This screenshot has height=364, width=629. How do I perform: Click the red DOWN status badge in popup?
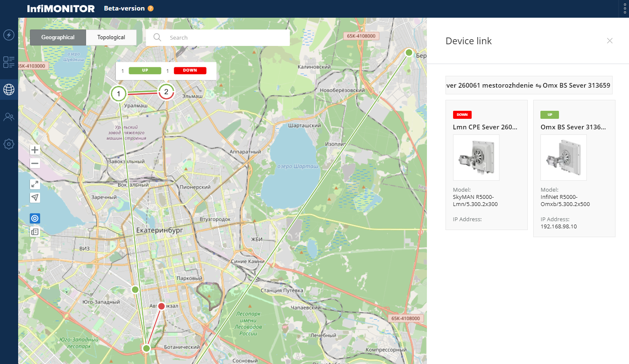(x=190, y=71)
